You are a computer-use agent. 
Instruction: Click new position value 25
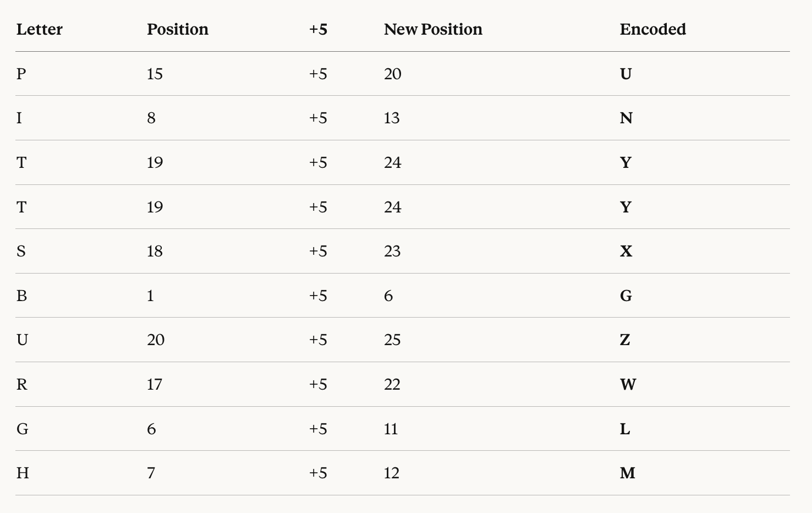click(x=392, y=340)
